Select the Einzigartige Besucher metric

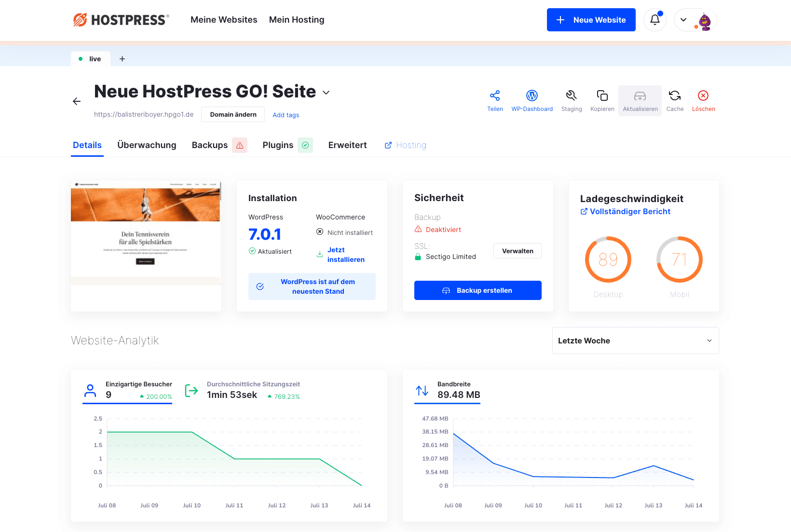click(x=127, y=391)
